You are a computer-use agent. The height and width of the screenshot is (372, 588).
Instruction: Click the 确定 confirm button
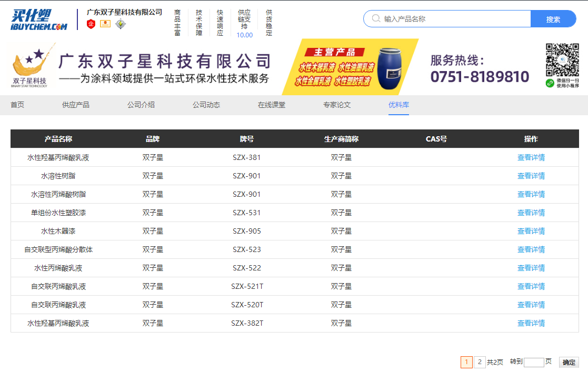(569, 362)
